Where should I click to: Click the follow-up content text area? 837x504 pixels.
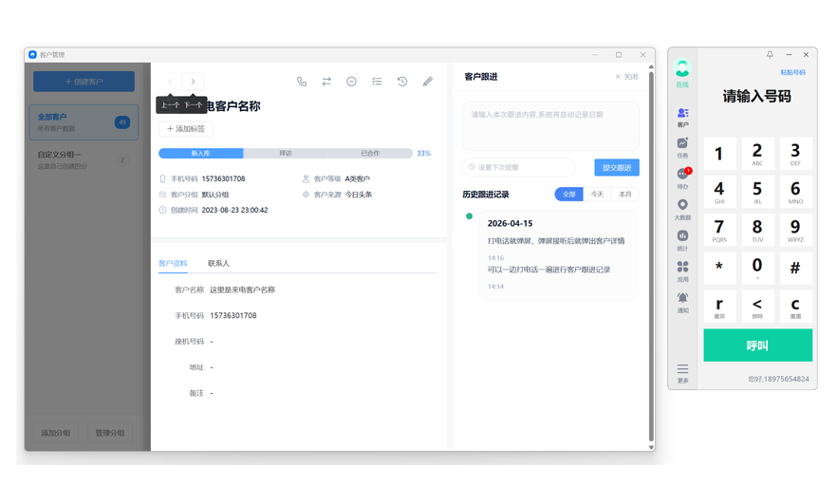(550, 126)
